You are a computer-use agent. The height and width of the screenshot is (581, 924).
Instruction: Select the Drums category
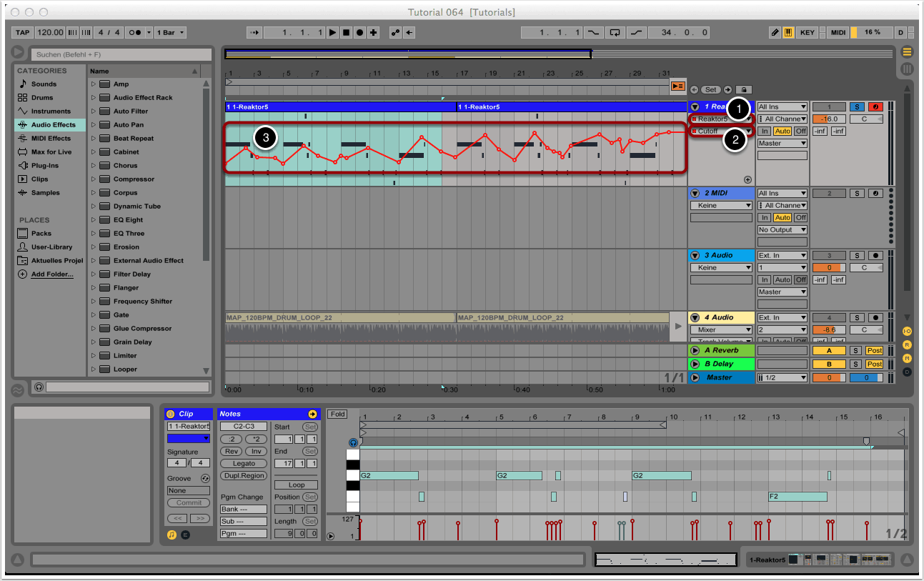[x=43, y=98]
